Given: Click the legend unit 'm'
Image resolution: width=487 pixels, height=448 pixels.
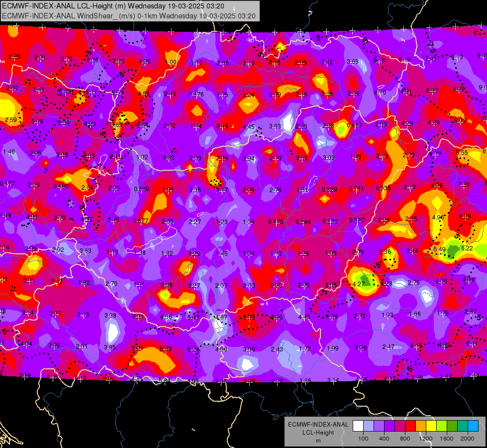Looking at the screenshot, I should (318, 441).
